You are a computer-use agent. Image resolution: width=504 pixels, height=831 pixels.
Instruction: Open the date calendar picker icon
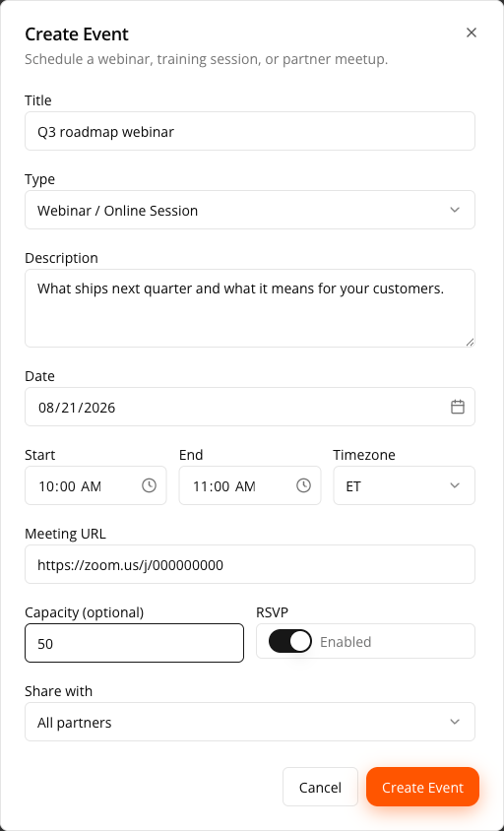pos(458,407)
